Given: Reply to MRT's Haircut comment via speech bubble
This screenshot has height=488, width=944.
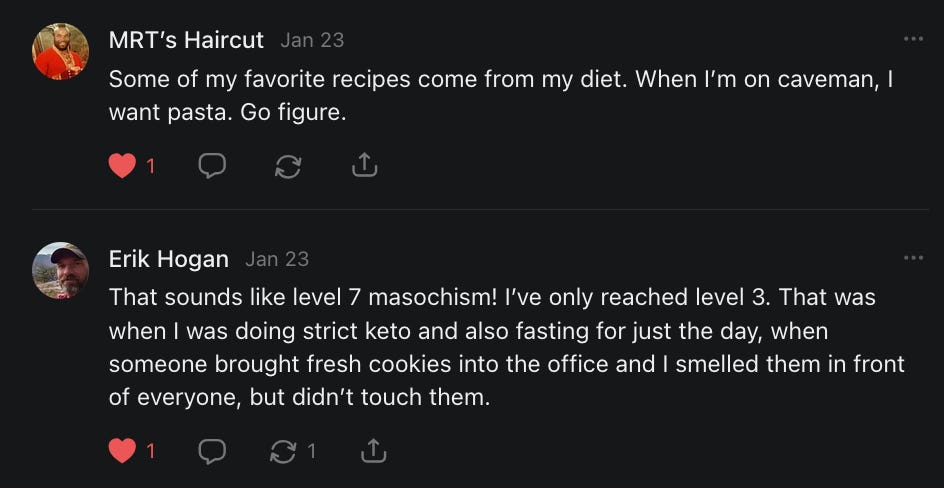Looking at the screenshot, I should [x=211, y=165].
